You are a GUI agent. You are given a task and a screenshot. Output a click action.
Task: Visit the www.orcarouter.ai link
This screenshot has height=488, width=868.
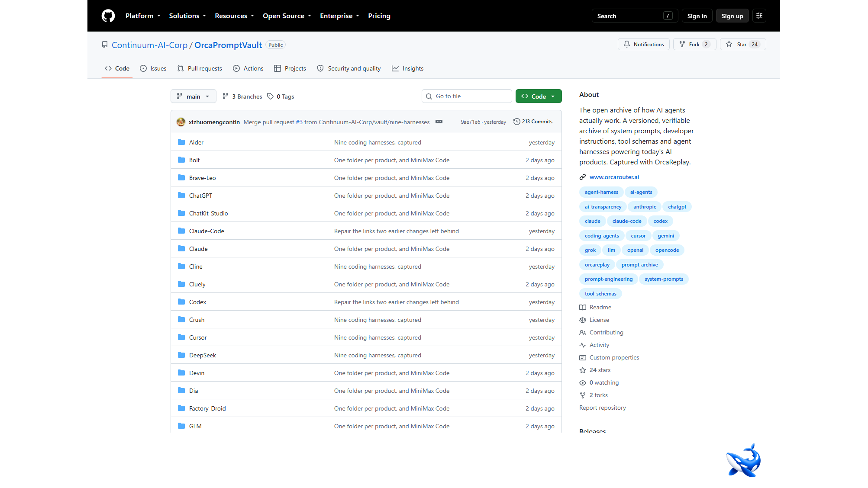click(614, 177)
